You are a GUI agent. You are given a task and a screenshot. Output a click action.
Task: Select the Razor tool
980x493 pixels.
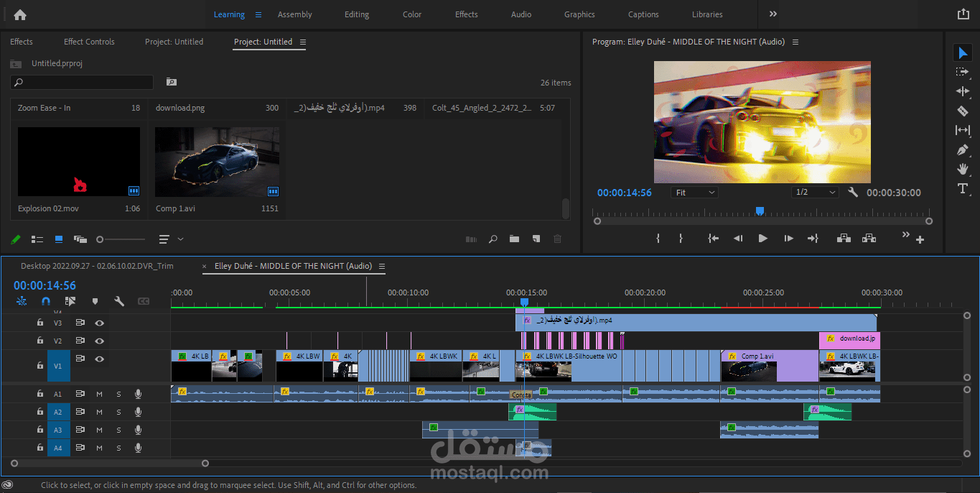pyautogui.click(x=963, y=111)
